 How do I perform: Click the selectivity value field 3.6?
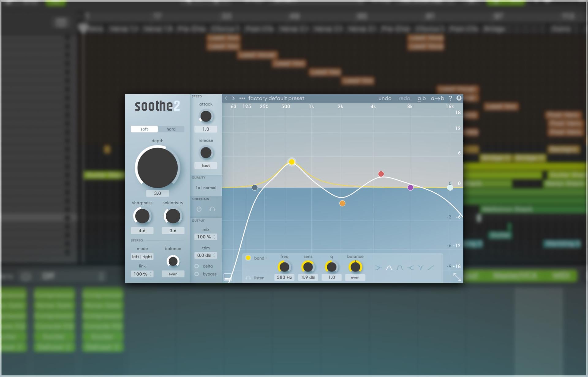(173, 230)
